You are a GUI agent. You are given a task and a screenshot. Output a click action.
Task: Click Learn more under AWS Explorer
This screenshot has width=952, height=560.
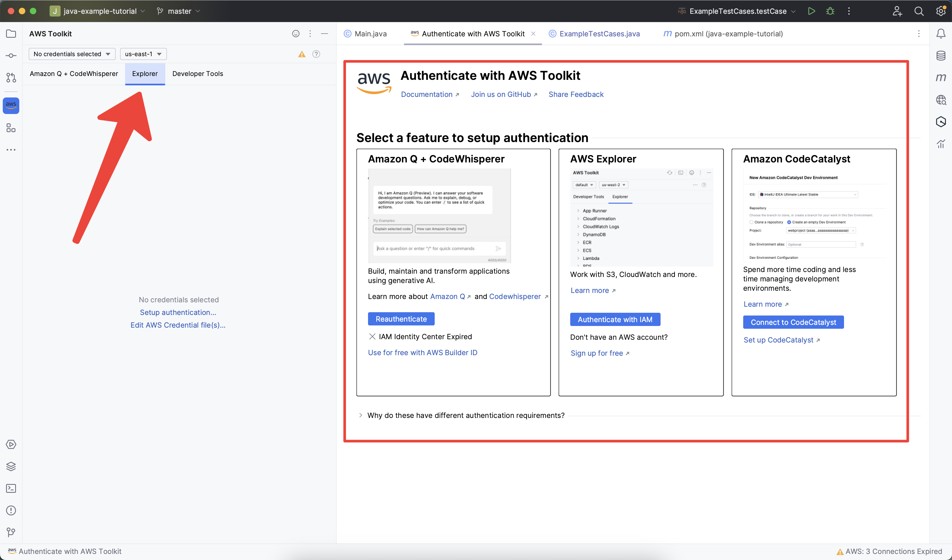593,291
